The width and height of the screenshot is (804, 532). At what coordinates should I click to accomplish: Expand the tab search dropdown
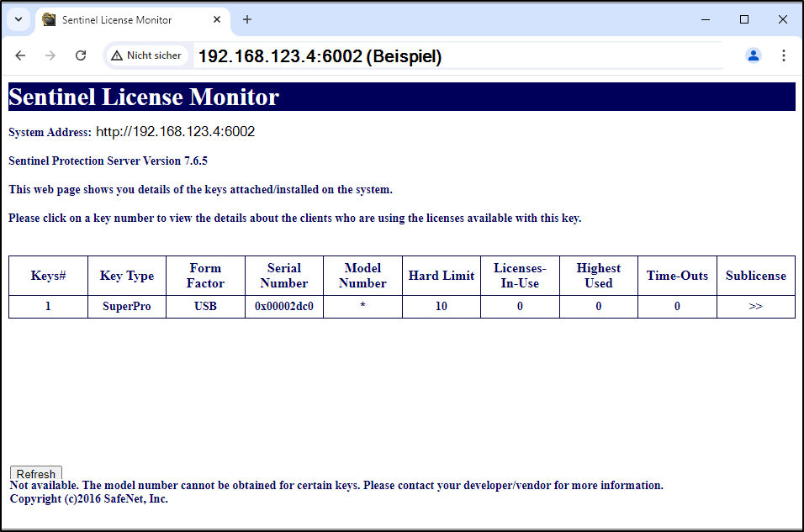click(19, 19)
